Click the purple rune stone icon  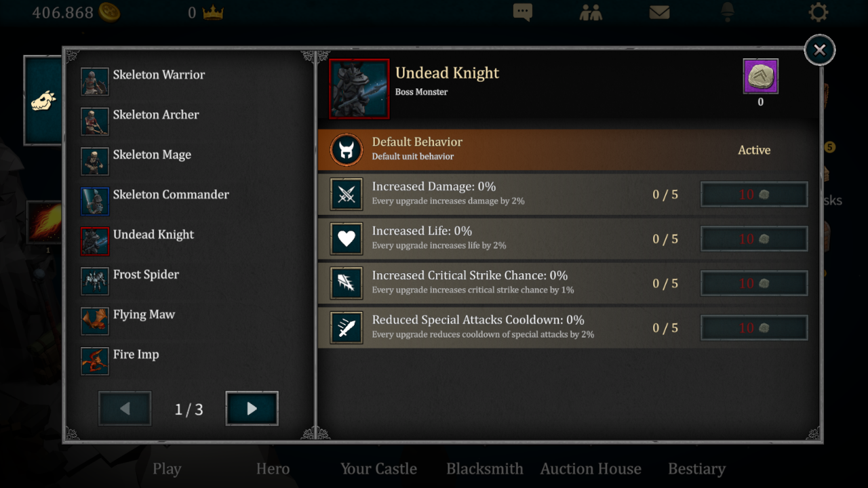pyautogui.click(x=760, y=76)
